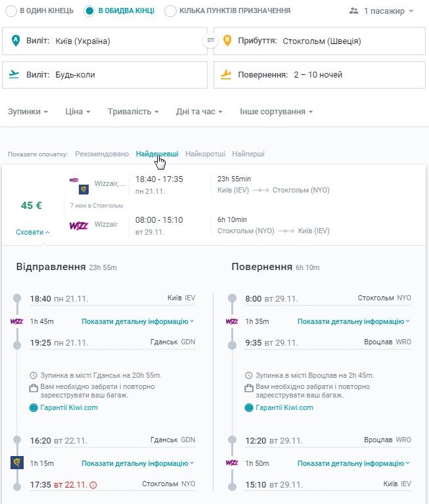Swap origin and destination with arrows button

point(210,40)
